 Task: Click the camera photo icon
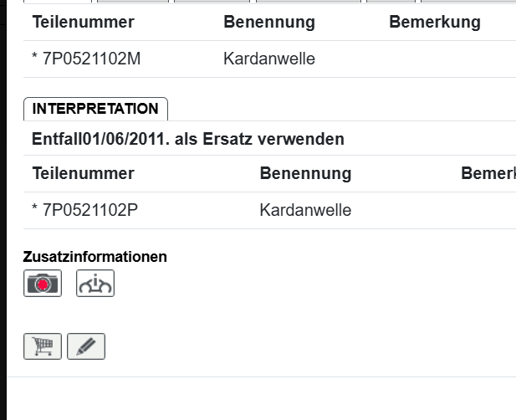point(43,284)
